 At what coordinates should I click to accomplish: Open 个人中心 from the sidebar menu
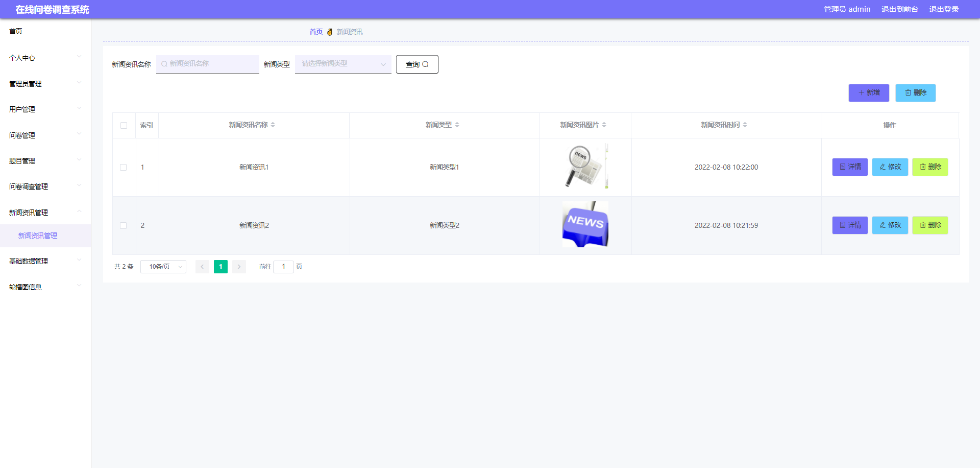click(21, 58)
